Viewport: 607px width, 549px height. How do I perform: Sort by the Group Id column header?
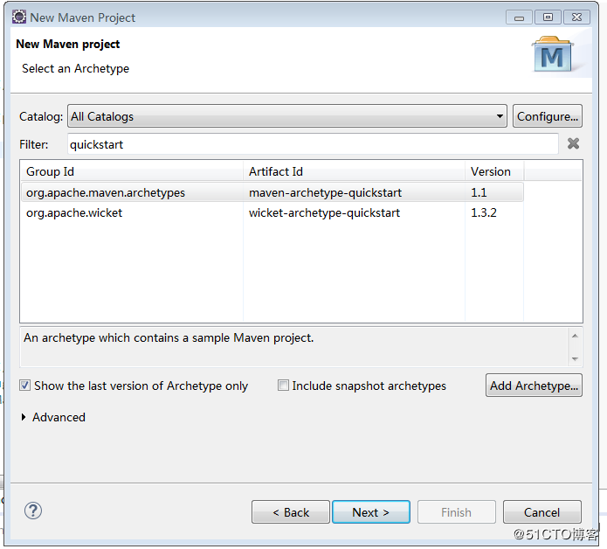pos(132,172)
